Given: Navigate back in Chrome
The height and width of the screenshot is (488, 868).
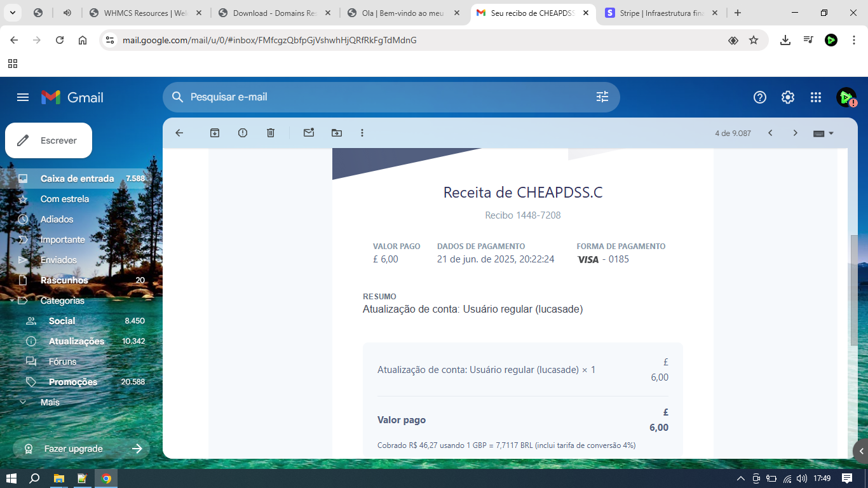Looking at the screenshot, I should coord(14,40).
